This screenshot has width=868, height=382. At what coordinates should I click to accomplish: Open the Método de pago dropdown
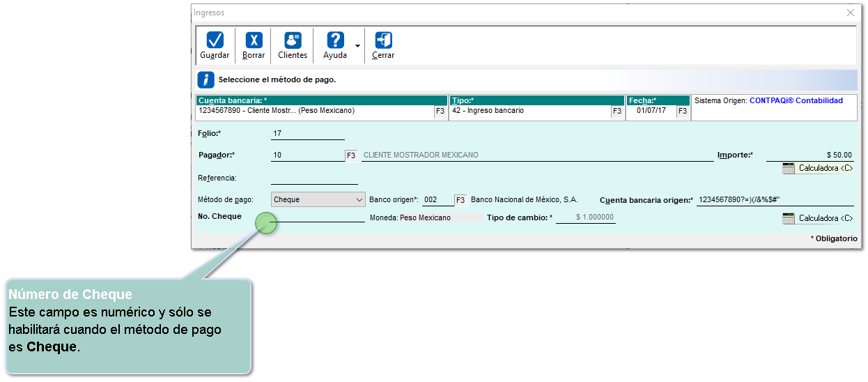pyautogui.click(x=318, y=199)
